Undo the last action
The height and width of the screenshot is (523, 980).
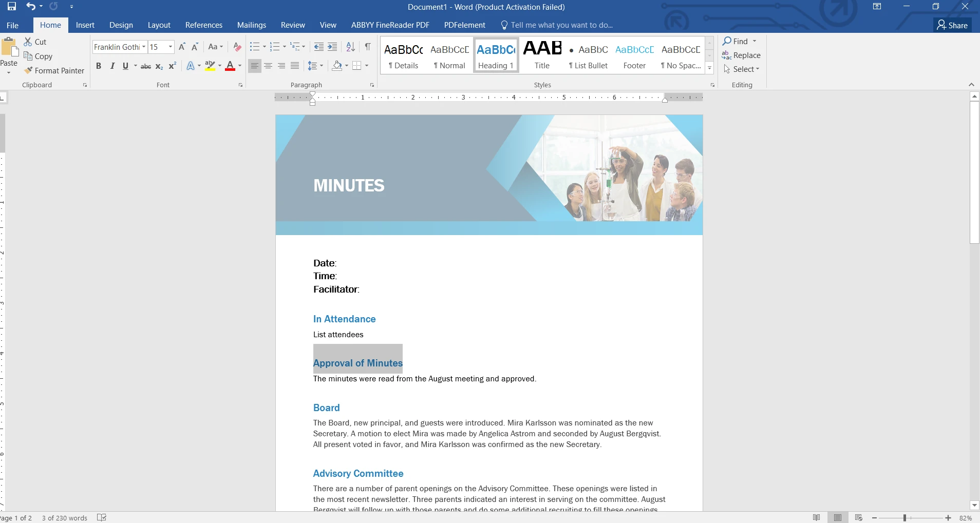(x=31, y=7)
